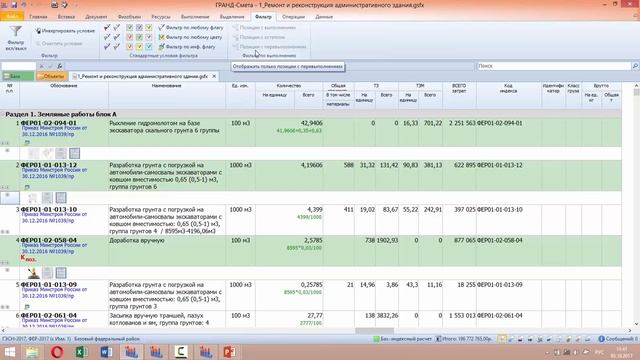The width and height of the screenshot is (640, 360).
Task: Click the cancel X icon in formula bar
Action: 42,66
